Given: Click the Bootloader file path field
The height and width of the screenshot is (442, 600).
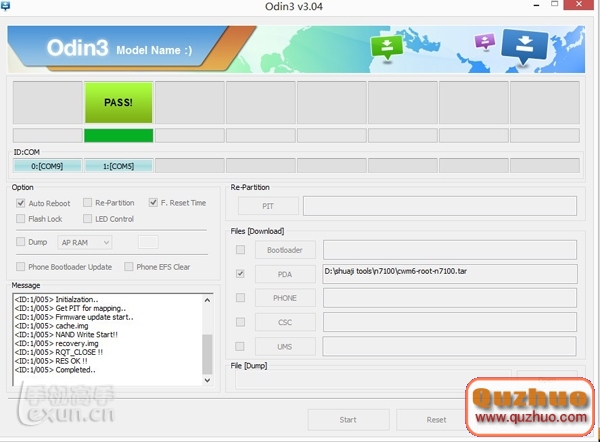Looking at the screenshot, I should tap(450, 250).
